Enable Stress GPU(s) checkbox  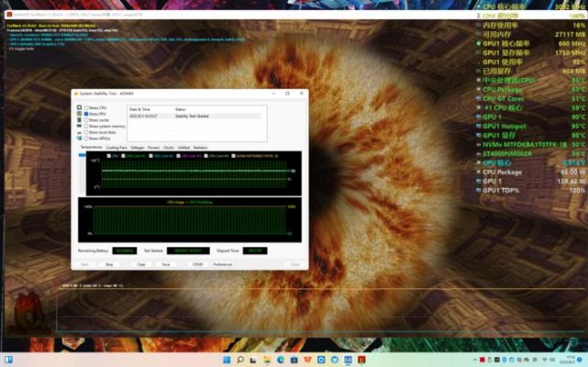pyautogui.click(x=86, y=139)
